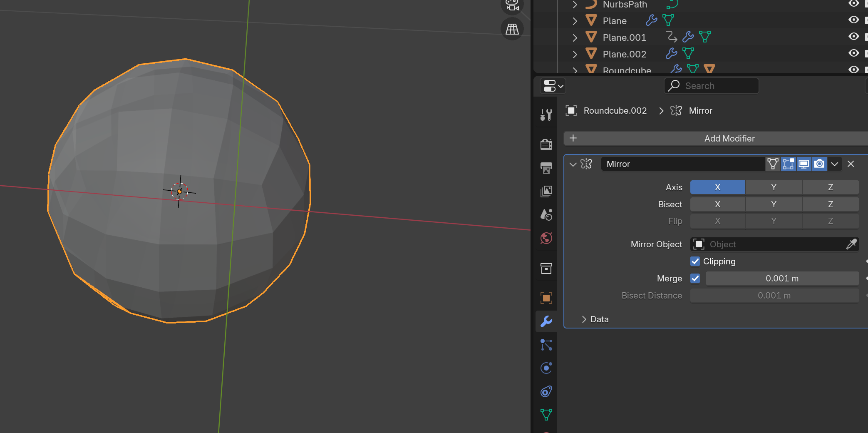Click Plane.002 mesh data icon
Image resolution: width=868 pixels, height=433 pixels.
point(688,53)
